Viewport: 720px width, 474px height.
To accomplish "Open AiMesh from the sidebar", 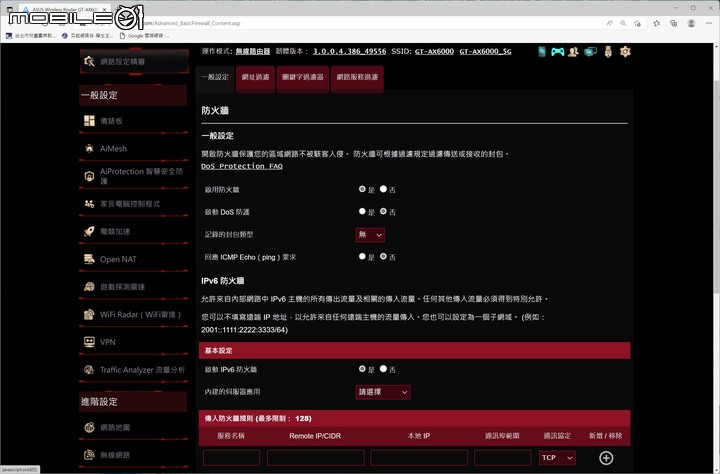I will pos(134,148).
